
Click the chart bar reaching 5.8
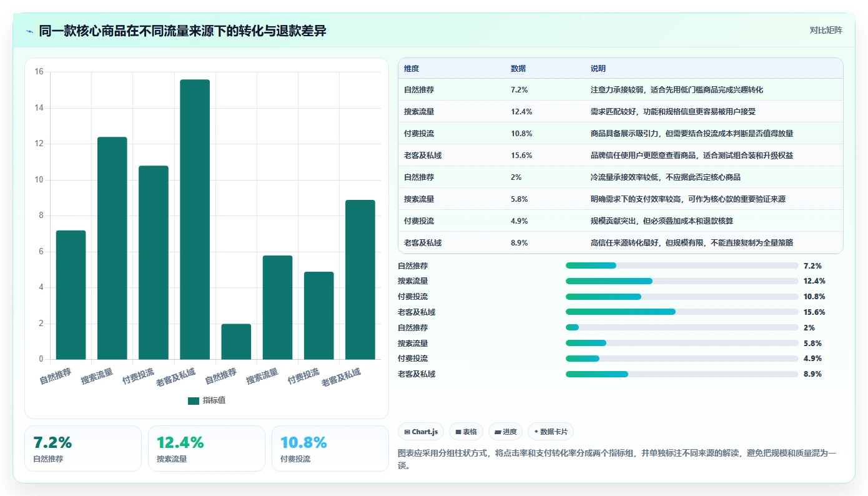tap(277, 307)
